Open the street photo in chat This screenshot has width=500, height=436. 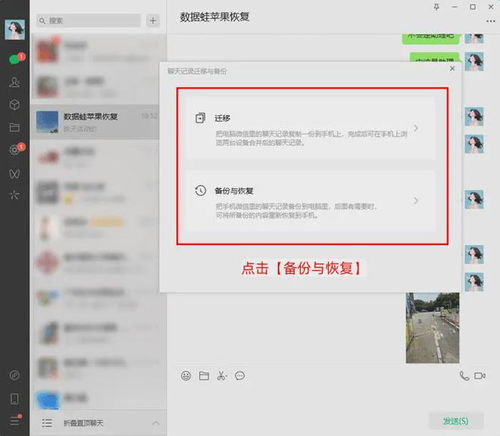[x=432, y=328]
